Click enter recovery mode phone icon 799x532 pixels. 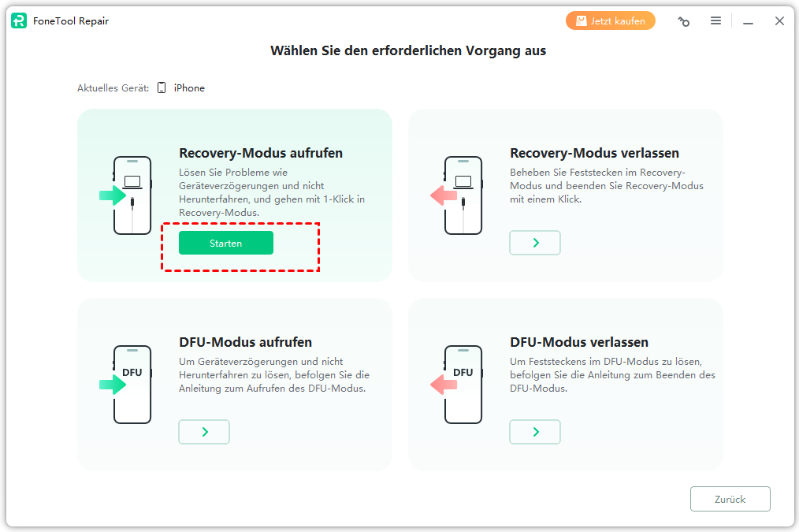[x=126, y=195]
